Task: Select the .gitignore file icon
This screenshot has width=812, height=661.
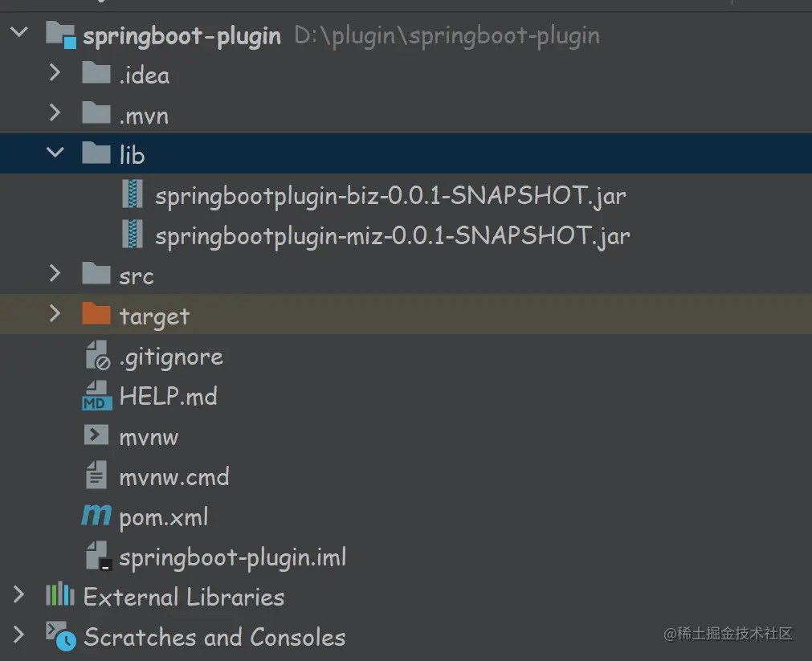Action: tap(95, 356)
